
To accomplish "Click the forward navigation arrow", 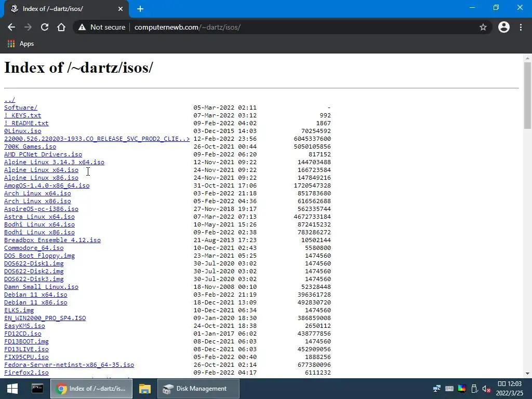I will (28, 27).
